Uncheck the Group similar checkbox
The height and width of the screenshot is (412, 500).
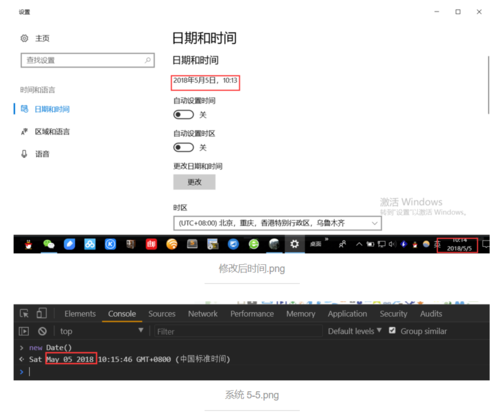(392, 330)
